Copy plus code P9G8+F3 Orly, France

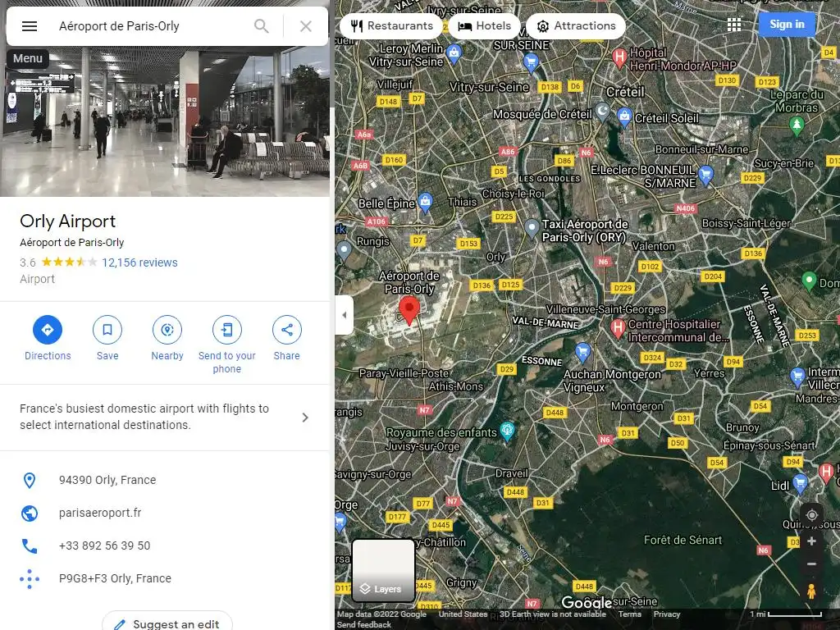115,578
